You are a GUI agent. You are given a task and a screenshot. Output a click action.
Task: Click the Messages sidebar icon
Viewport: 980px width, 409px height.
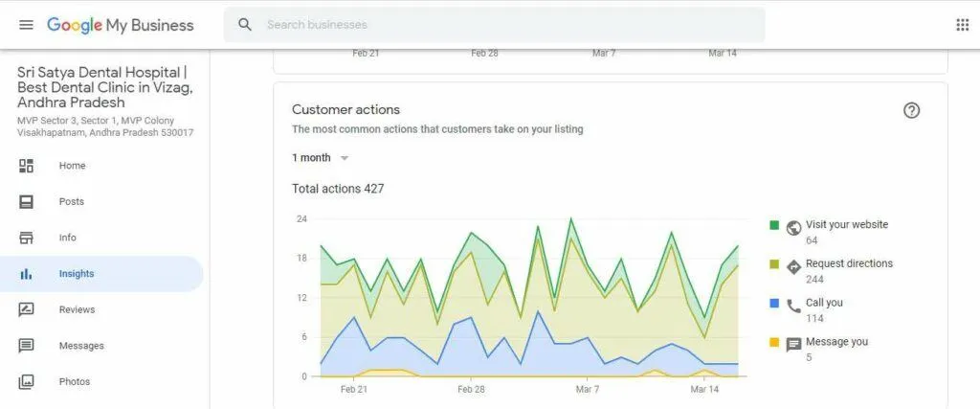26,345
